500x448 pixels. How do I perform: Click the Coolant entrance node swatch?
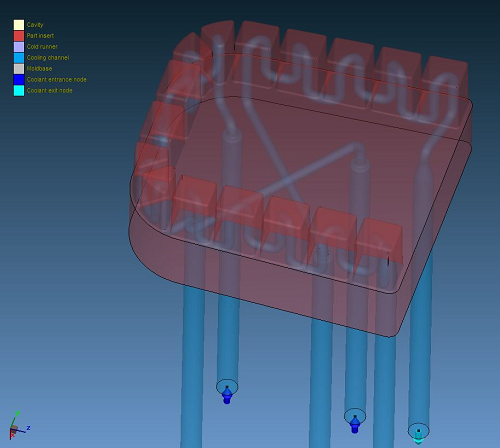(19, 80)
